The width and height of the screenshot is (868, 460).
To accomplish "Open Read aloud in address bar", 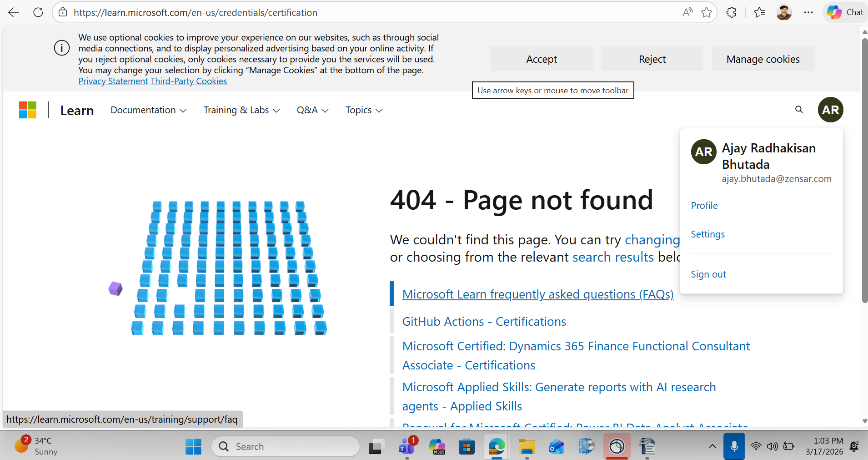I will click(687, 12).
